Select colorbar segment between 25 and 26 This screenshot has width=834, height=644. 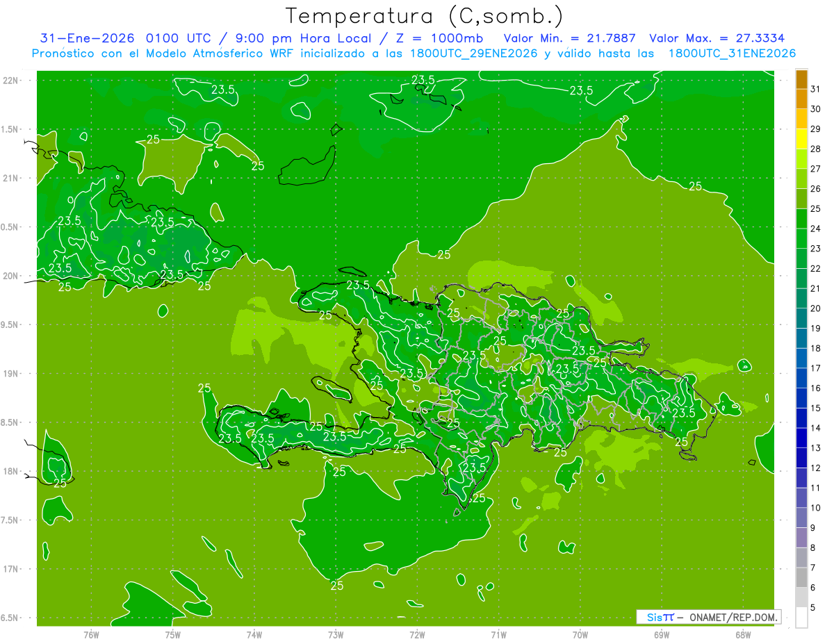801,198
